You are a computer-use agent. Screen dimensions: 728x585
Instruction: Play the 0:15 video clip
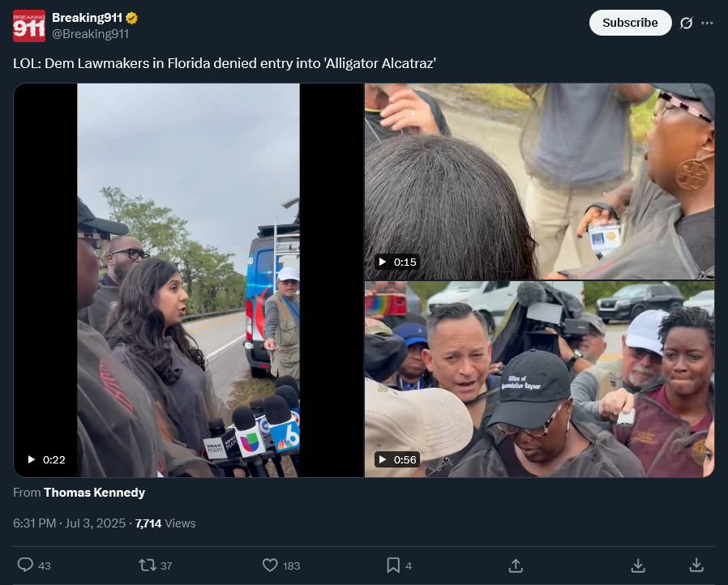539,181
